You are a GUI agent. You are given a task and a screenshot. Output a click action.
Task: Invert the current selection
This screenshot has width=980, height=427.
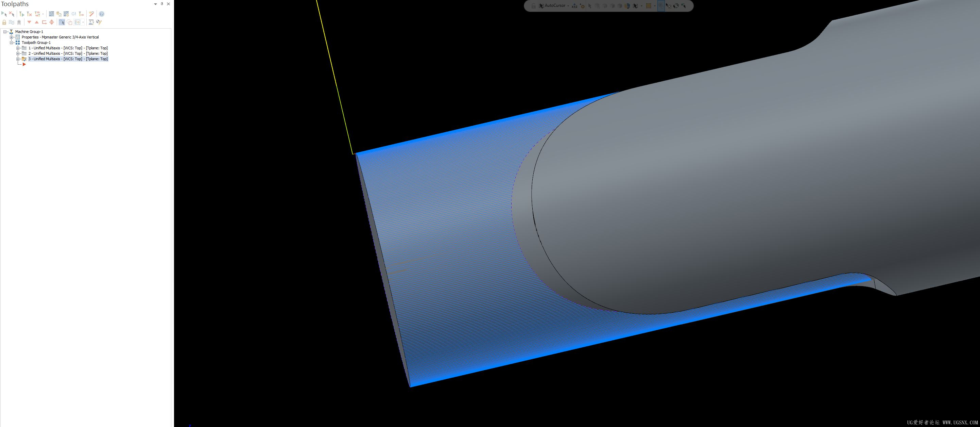click(x=676, y=6)
